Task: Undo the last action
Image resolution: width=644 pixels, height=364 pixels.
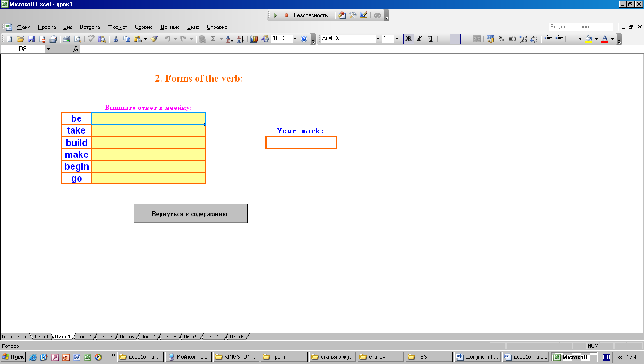Action: (167, 39)
